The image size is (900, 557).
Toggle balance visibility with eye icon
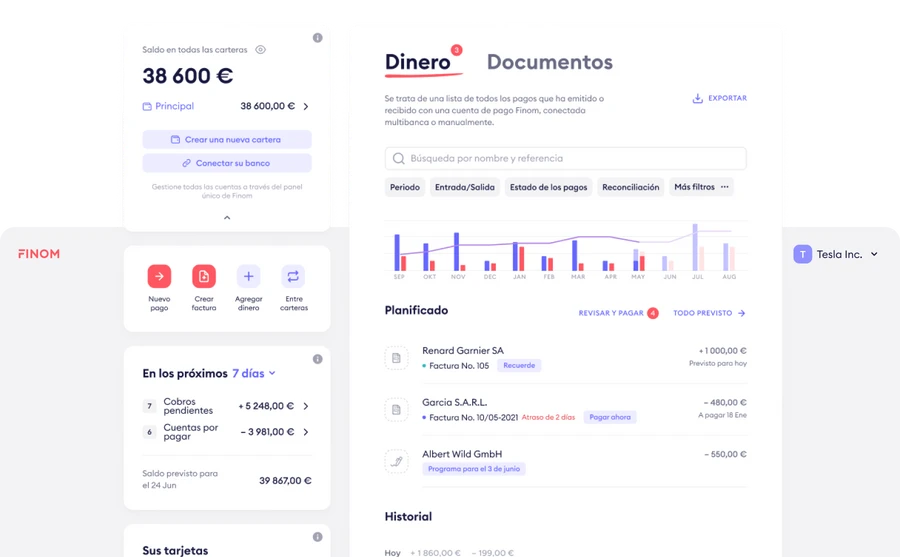click(x=260, y=50)
